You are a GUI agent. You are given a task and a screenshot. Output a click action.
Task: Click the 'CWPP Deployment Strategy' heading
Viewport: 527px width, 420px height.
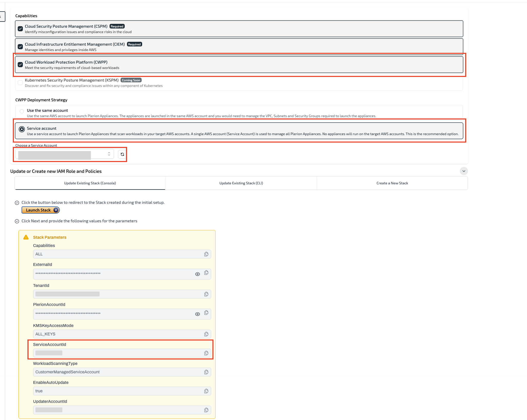[41, 100]
